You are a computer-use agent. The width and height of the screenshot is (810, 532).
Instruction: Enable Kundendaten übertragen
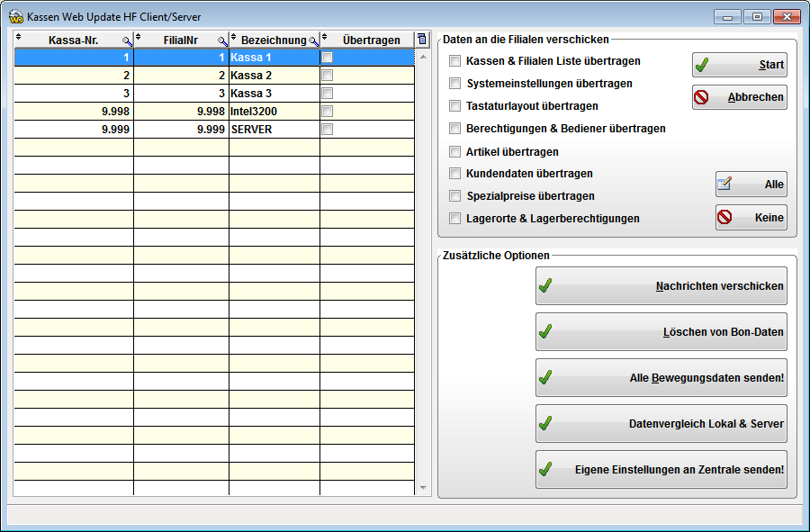click(454, 174)
